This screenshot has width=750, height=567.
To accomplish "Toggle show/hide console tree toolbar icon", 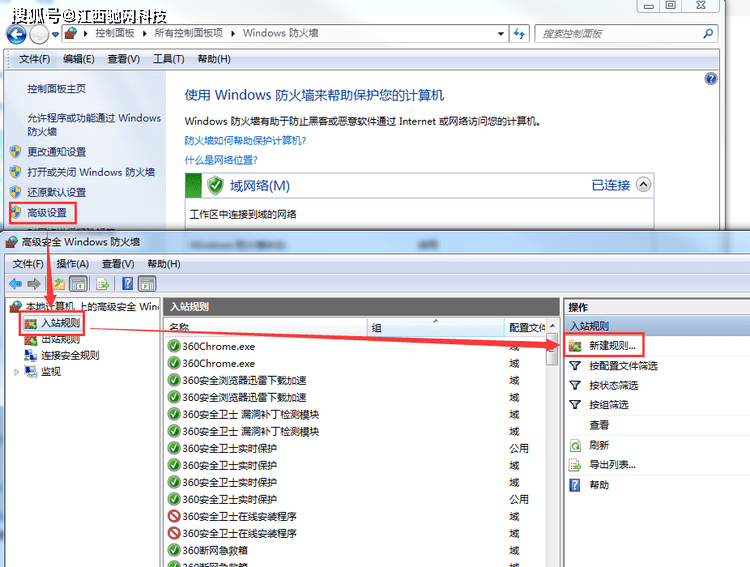I will click(x=78, y=284).
